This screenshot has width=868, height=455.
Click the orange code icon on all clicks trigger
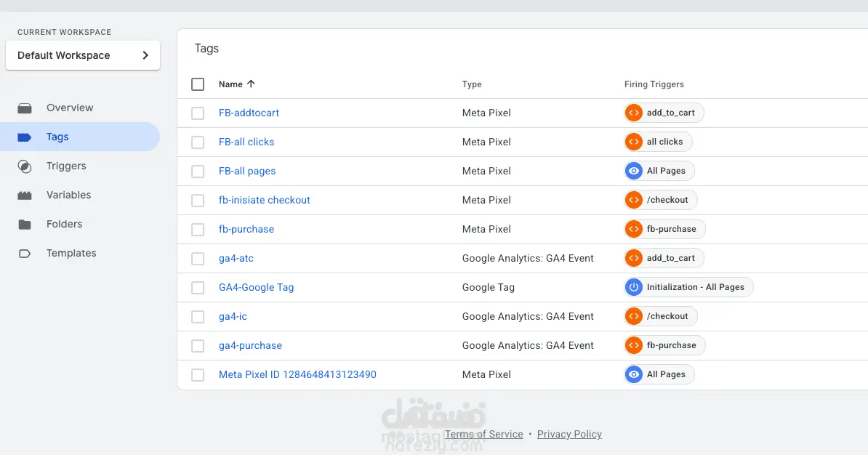634,142
